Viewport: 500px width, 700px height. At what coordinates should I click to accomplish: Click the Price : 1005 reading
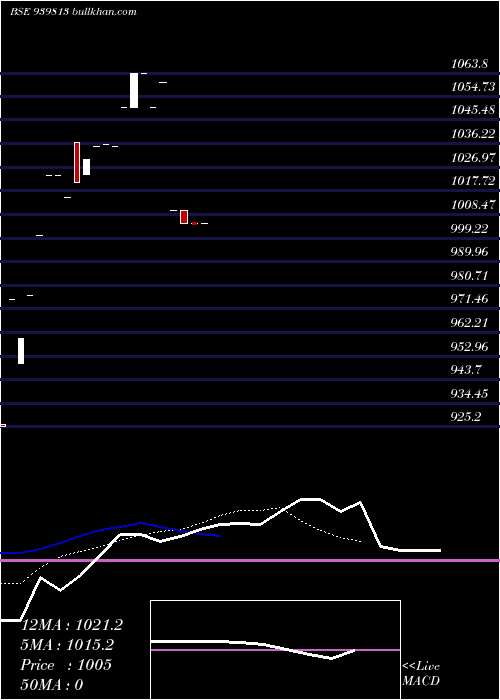point(66,665)
